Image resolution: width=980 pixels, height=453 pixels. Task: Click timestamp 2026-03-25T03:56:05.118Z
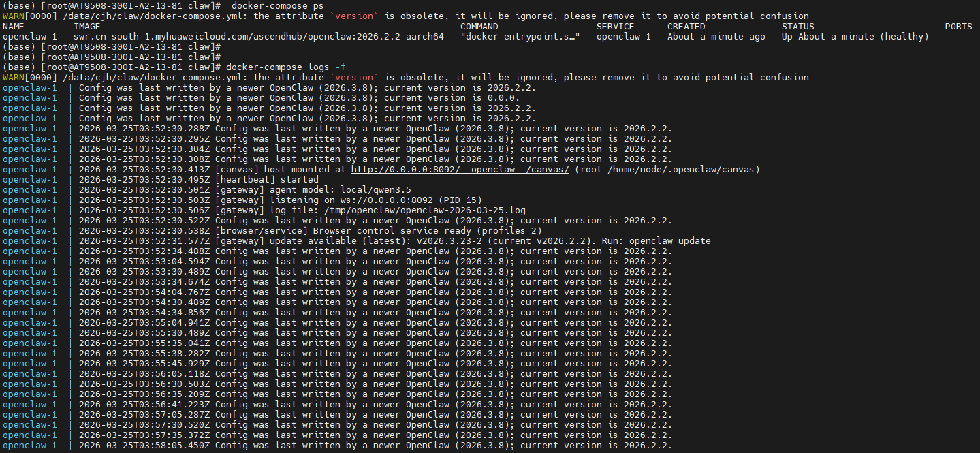pyautogui.click(x=144, y=374)
